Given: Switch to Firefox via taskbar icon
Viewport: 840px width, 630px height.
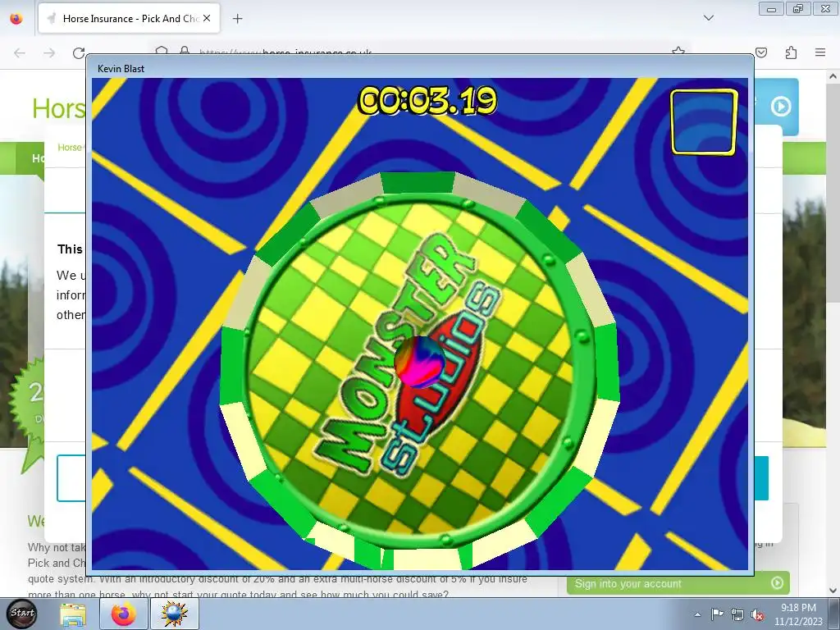Looking at the screenshot, I should tap(123, 614).
